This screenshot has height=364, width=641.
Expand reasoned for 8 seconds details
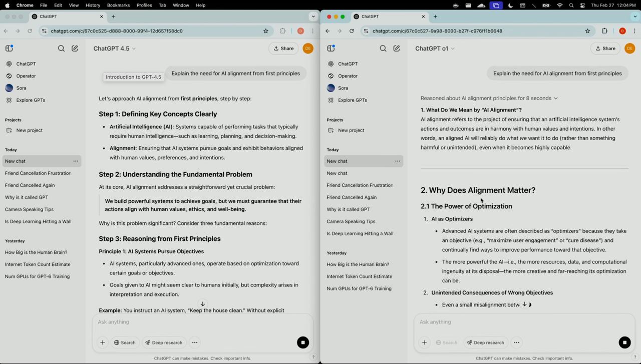coord(489,98)
